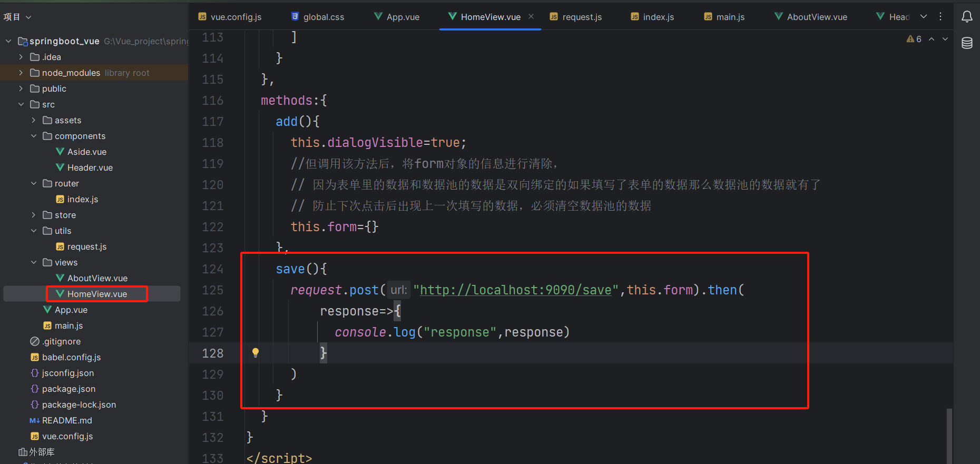
Task: Switch to the AboutView.vue tab
Action: pyautogui.click(x=811, y=17)
